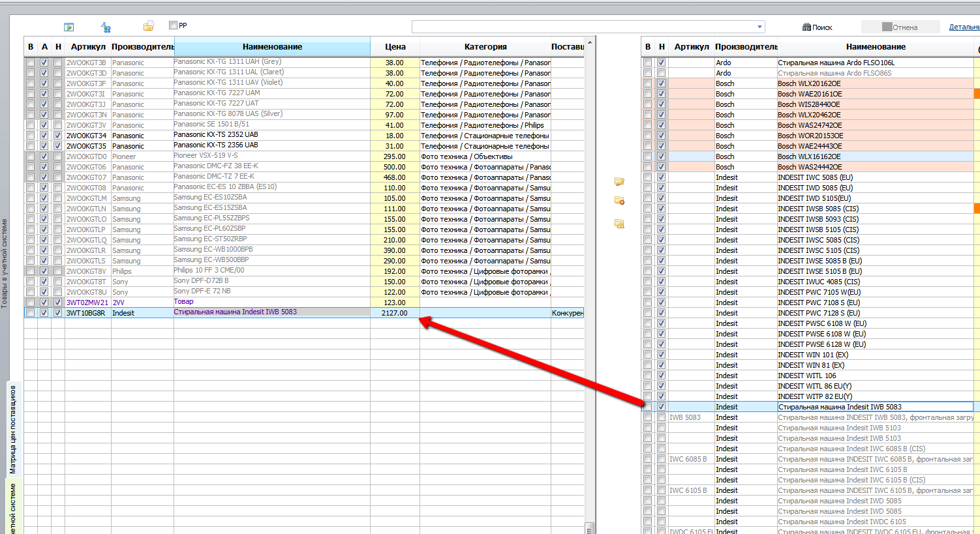Sort left table by Цена column header

click(395, 47)
